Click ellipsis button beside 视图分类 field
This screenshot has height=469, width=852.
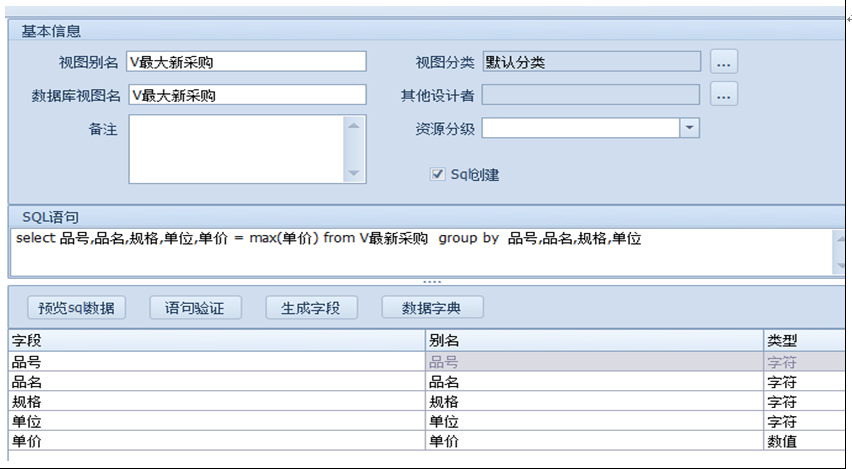click(724, 62)
